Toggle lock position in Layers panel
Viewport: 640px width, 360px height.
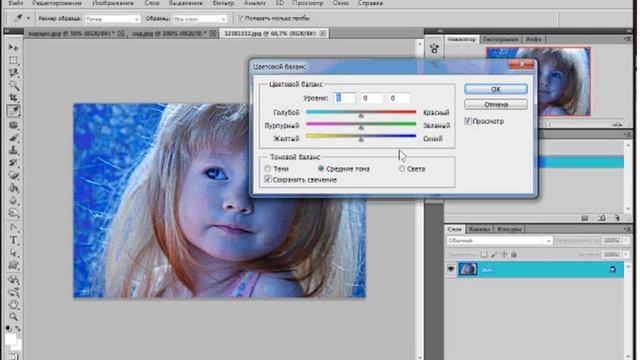(504, 255)
